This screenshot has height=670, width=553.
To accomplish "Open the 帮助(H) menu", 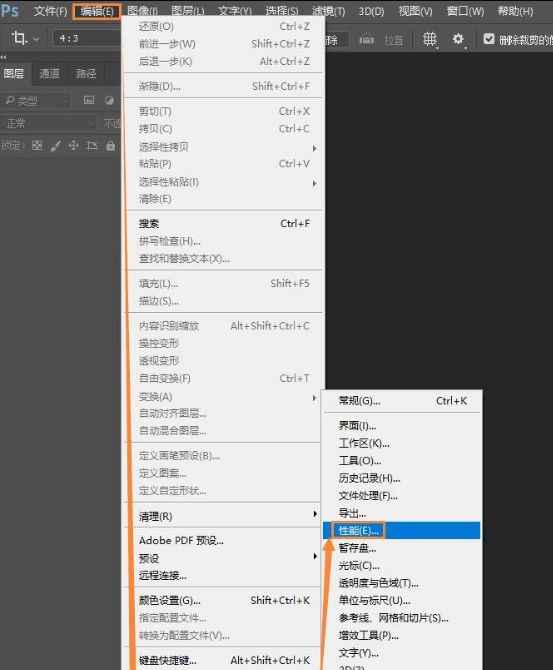I will pos(515,11).
